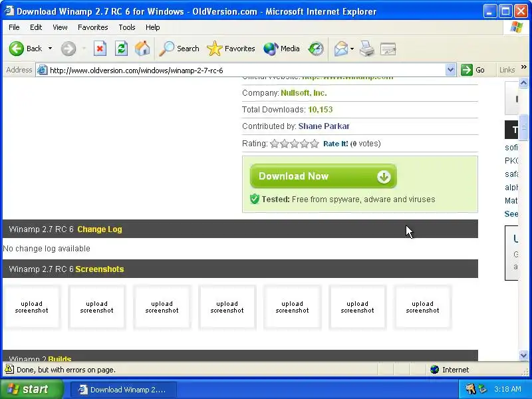The image size is (532, 399).
Task: Open the Favorites star toolbar button
Action: (x=231, y=49)
